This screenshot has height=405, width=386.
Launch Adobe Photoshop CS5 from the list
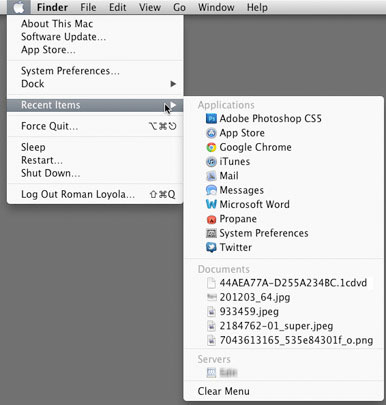click(284, 119)
